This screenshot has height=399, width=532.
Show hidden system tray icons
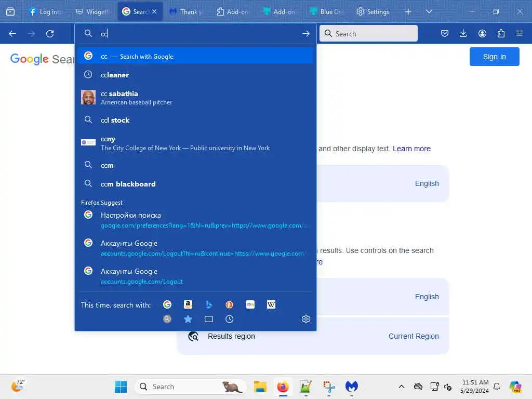tap(402, 387)
